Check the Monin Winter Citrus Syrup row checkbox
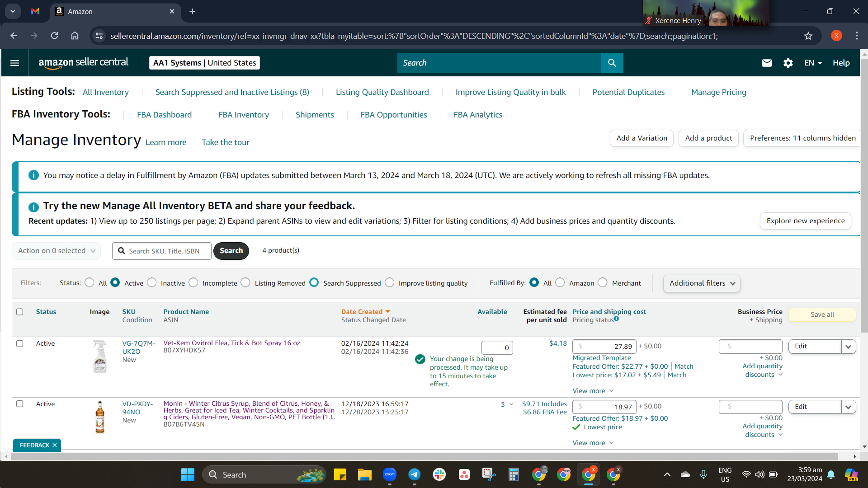This screenshot has height=488, width=868. tap(20, 404)
